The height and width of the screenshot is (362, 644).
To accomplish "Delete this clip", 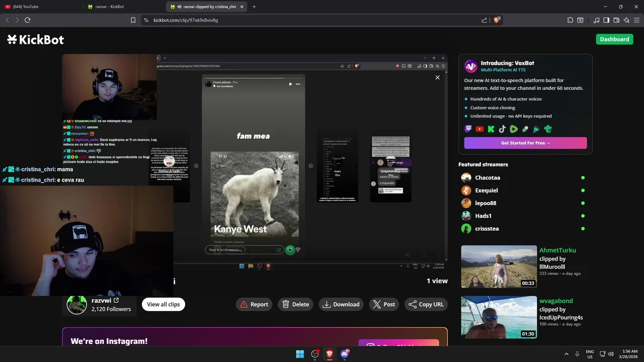I will pyautogui.click(x=295, y=304).
